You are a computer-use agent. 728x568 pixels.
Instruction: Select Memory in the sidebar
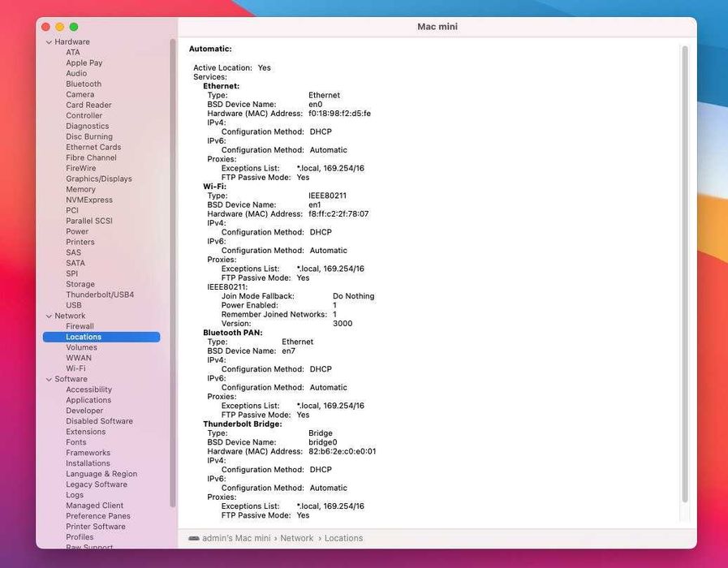81,189
